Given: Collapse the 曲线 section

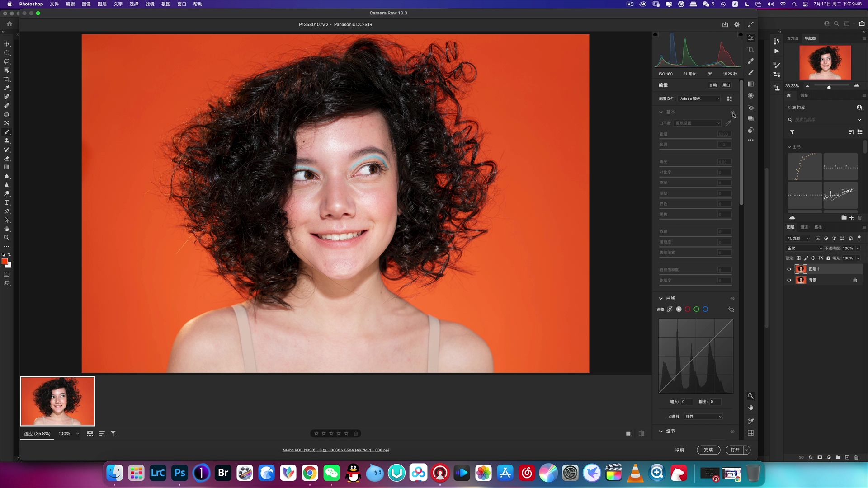Looking at the screenshot, I should (x=661, y=298).
